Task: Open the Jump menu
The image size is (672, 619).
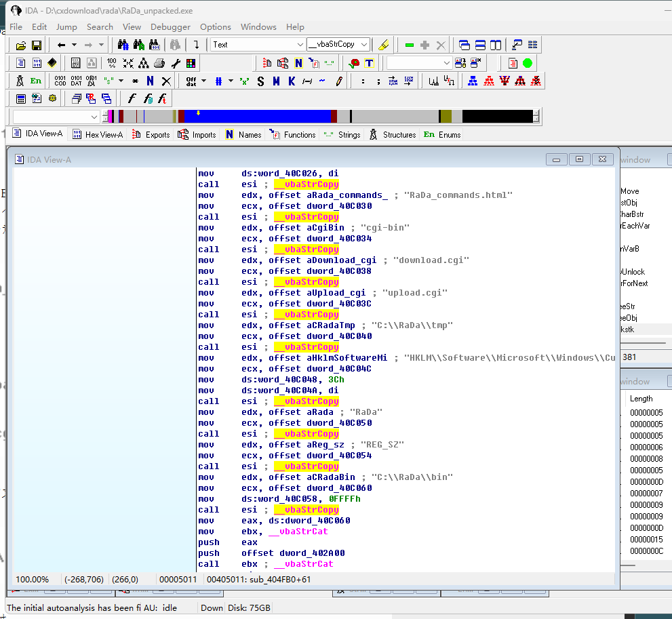Action: pyautogui.click(x=66, y=27)
